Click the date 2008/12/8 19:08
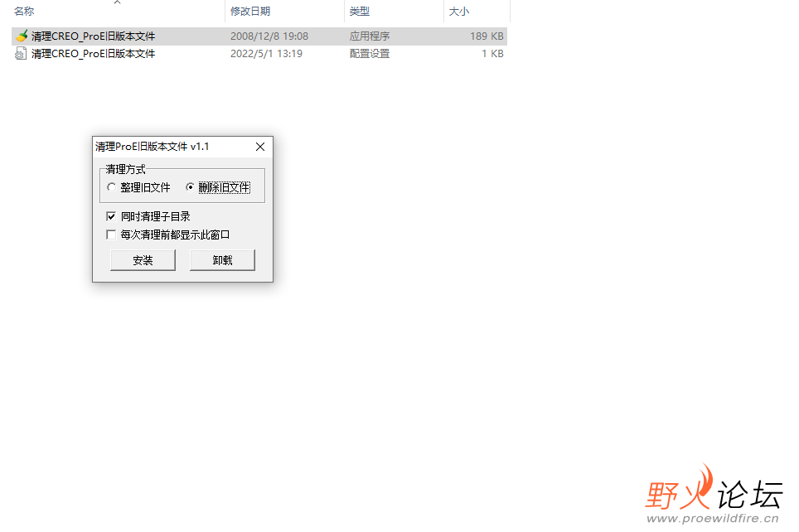 269,36
